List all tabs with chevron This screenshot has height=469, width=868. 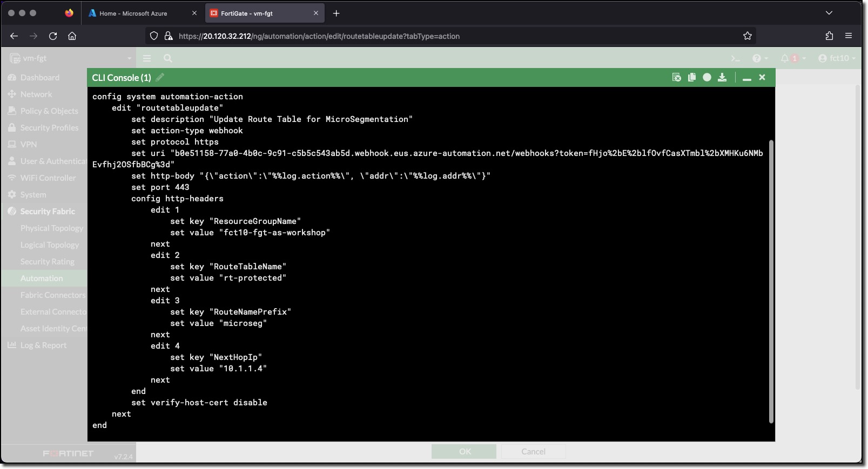[829, 13]
